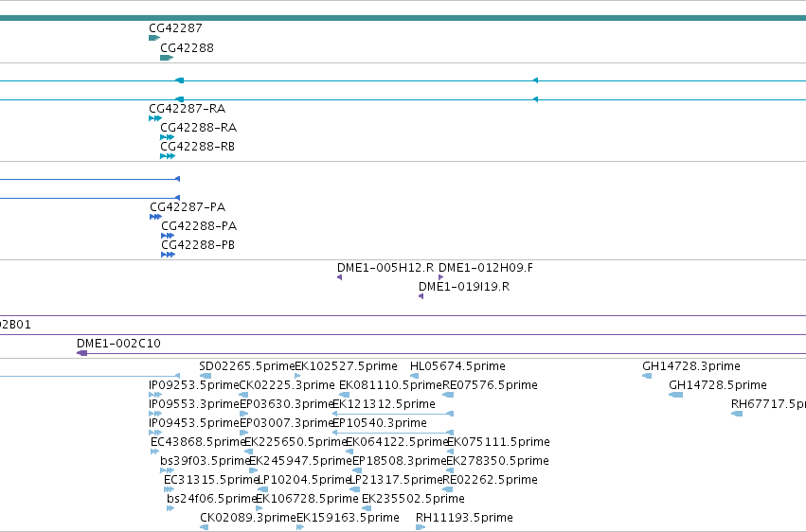This screenshot has height=532, width=806.
Task: Click the DME1-012H09.F label text
Action: click(x=486, y=268)
